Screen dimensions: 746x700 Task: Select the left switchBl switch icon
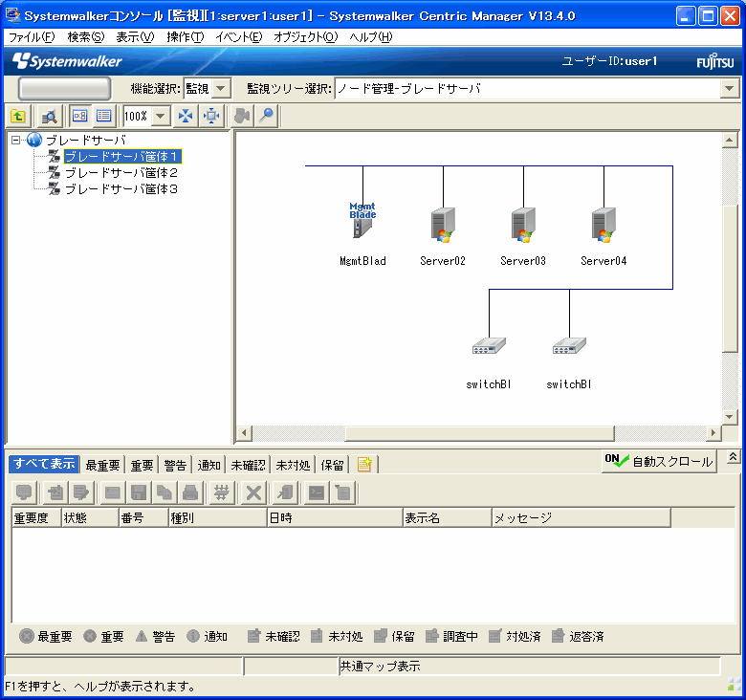[489, 346]
